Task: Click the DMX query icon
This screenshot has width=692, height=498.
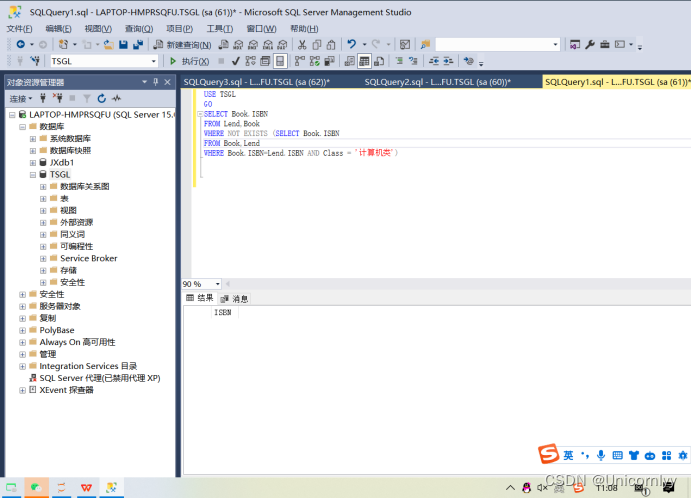Action: 253,44
